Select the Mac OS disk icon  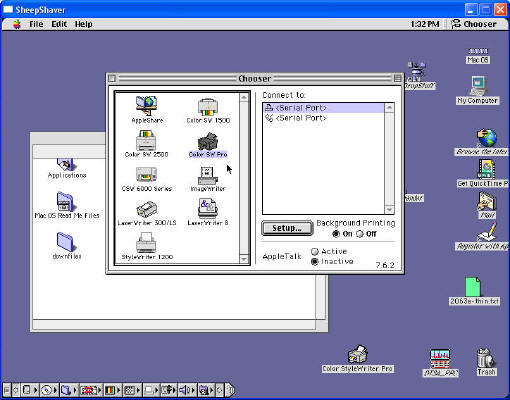(478, 56)
